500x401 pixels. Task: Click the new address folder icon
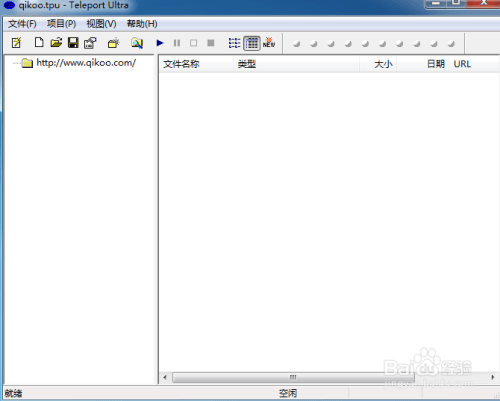(114, 43)
